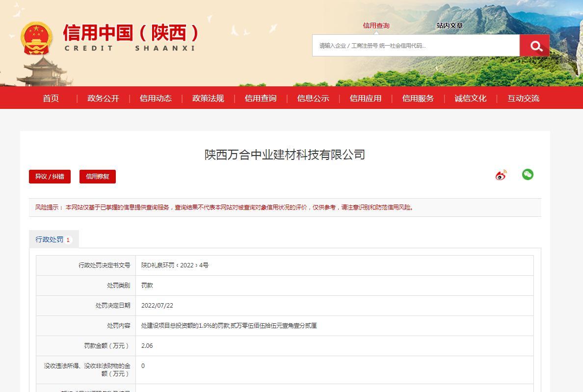Click the fine amount 2.06
This screenshot has width=583, height=392.
click(x=147, y=345)
